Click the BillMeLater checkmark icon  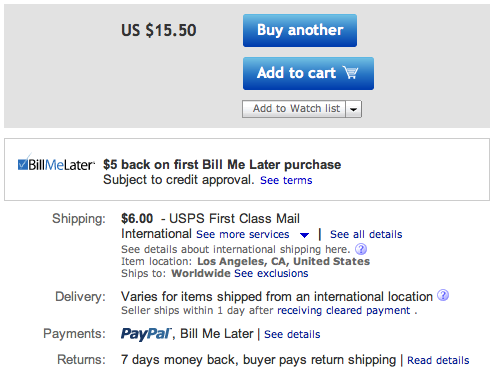[23, 163]
